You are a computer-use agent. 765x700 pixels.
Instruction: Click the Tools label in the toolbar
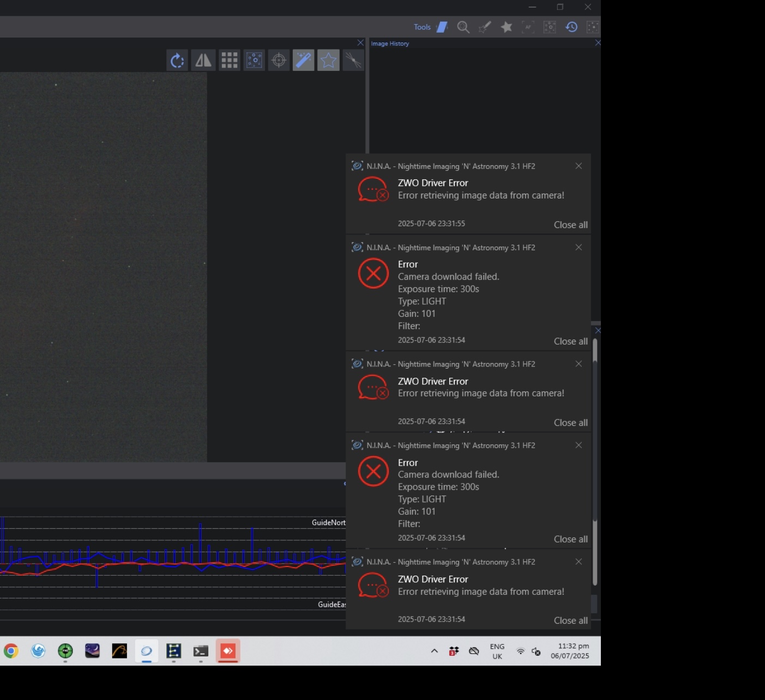(x=422, y=27)
